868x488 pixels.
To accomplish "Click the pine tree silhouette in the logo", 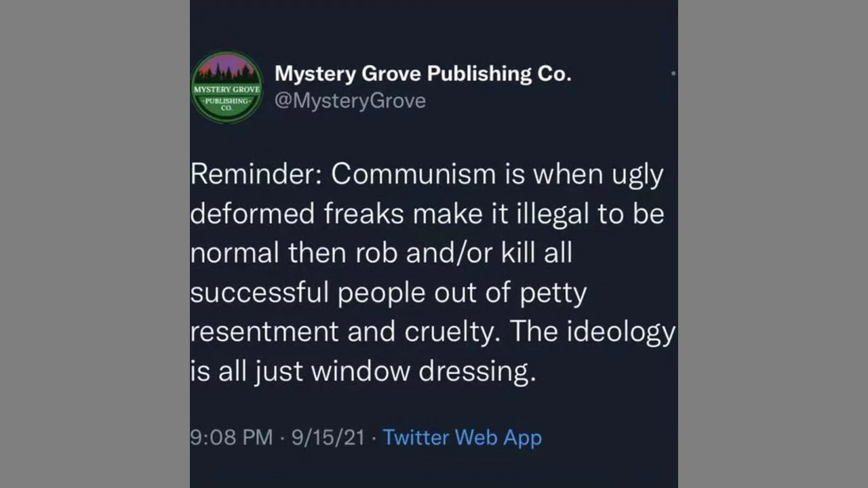I will pyautogui.click(x=226, y=70).
